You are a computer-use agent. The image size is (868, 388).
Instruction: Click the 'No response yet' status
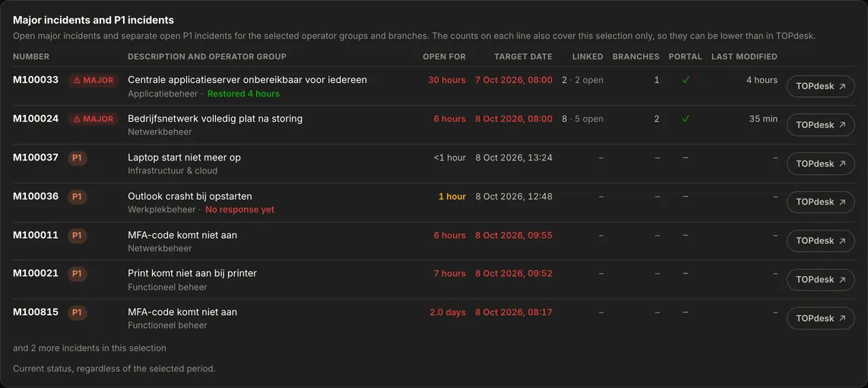[239, 209]
